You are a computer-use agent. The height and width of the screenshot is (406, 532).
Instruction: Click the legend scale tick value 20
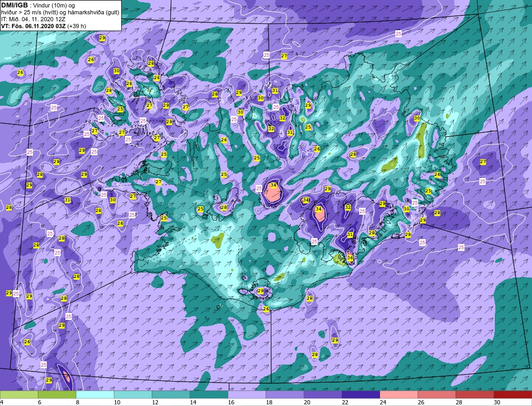[307, 402]
